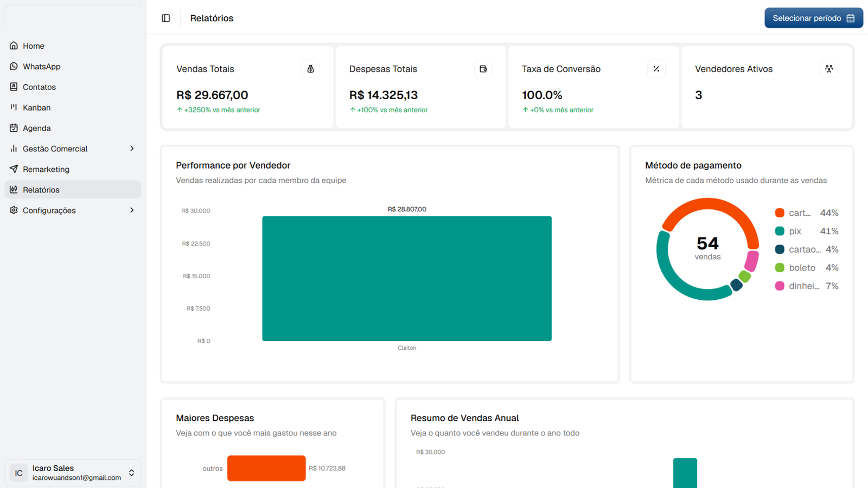Select the Relatórios menu item
Image resolution: width=868 pixels, height=488 pixels.
coord(73,190)
